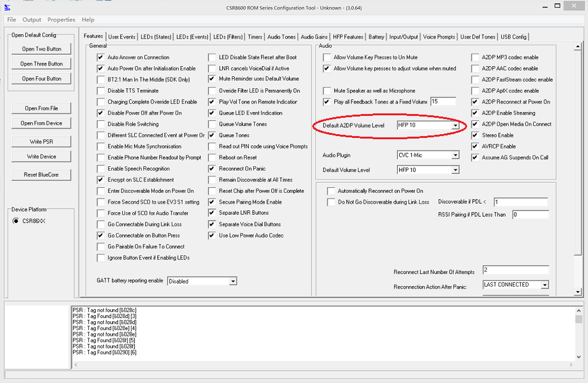
Task: Open the GATT battery reporting enable dropdown
Action: pyautogui.click(x=233, y=282)
